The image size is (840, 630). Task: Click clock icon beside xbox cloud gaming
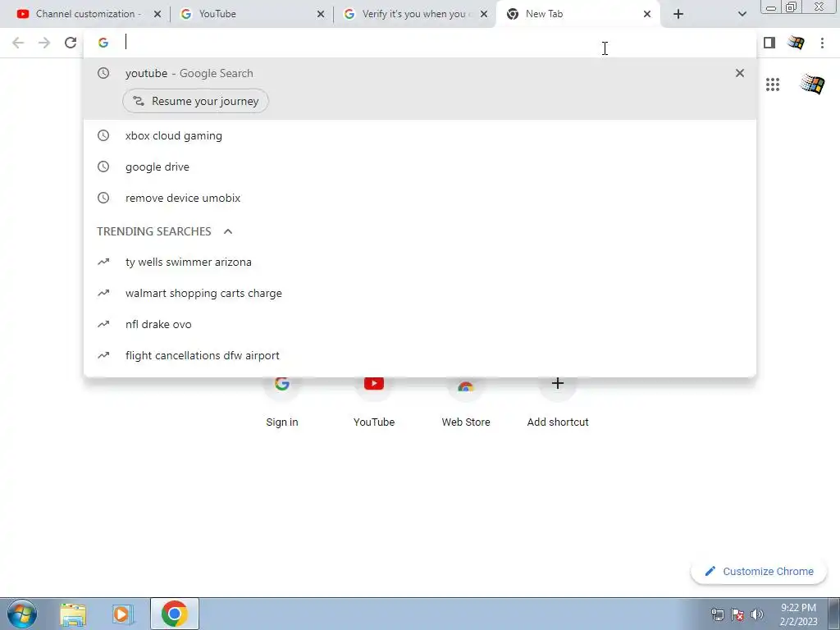point(103,135)
